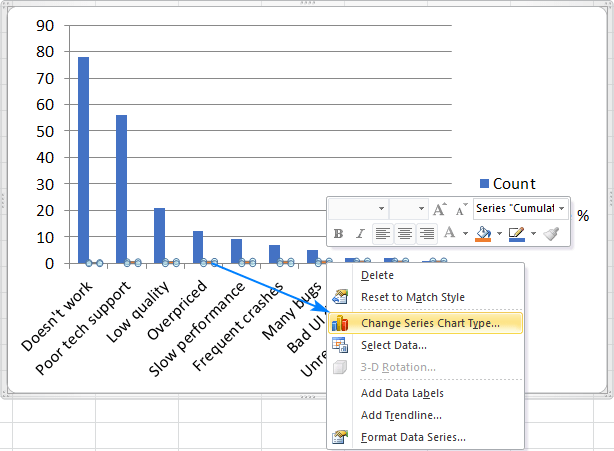The height and width of the screenshot is (451, 614).
Task: Click the Count legend entry
Action: [513, 184]
